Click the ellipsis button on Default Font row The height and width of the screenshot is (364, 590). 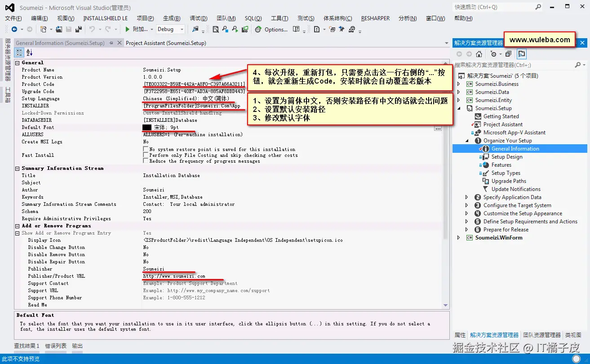438,129
